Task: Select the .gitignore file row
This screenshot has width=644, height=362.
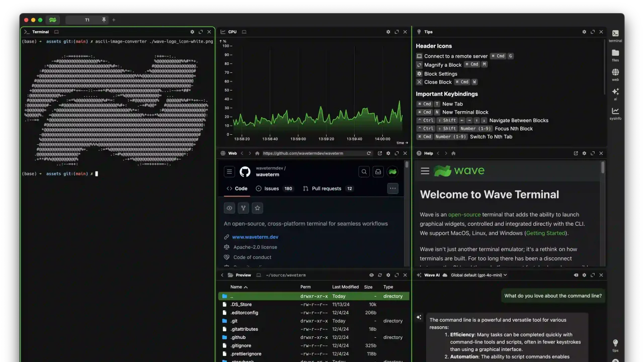Action: [x=314, y=345]
